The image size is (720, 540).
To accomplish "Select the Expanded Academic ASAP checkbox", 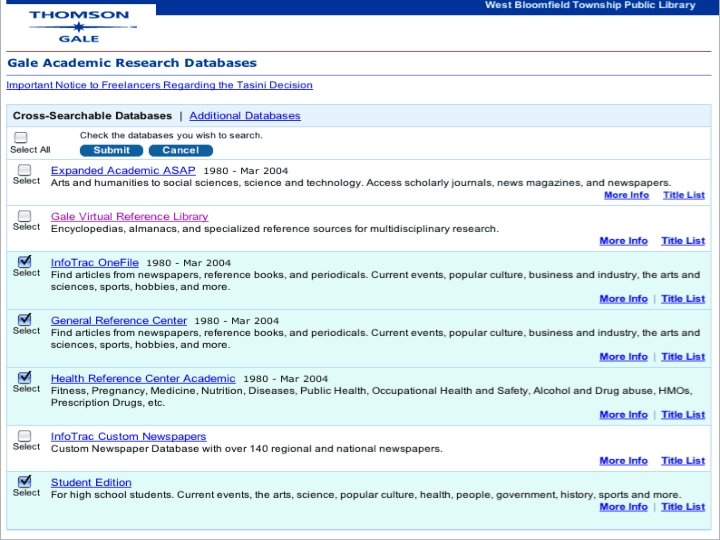I will (24, 170).
